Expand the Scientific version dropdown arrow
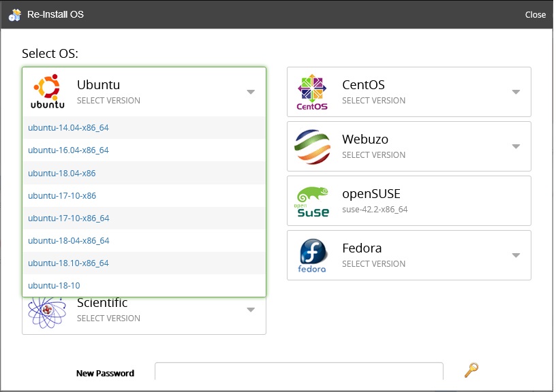Image resolution: width=558 pixels, height=392 pixels. click(251, 310)
